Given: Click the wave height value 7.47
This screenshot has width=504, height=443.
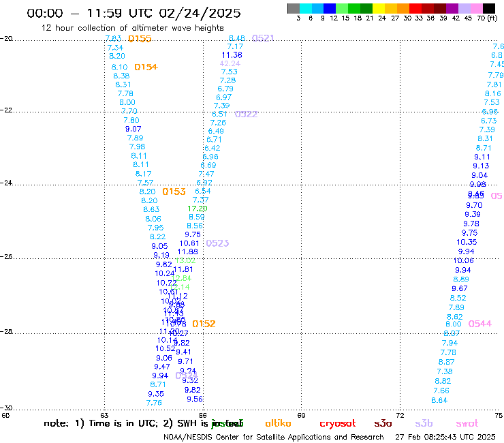Looking at the screenshot, I should 206,174.
